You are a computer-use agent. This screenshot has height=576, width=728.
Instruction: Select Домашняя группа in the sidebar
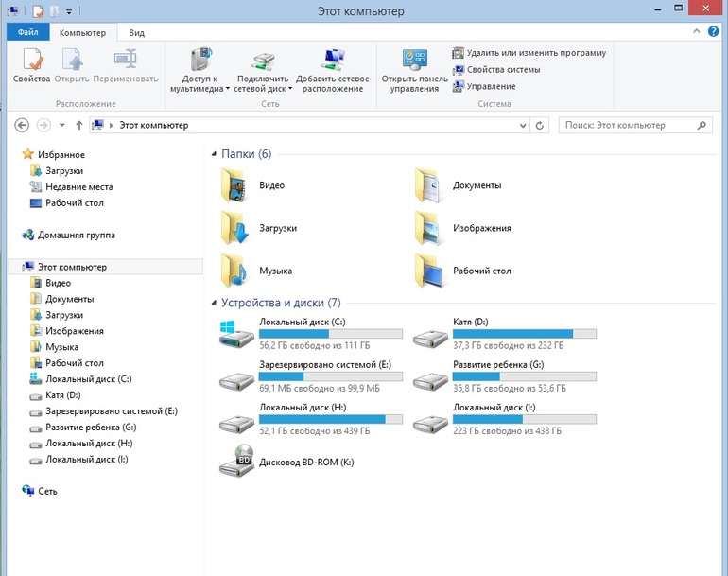pos(77,236)
